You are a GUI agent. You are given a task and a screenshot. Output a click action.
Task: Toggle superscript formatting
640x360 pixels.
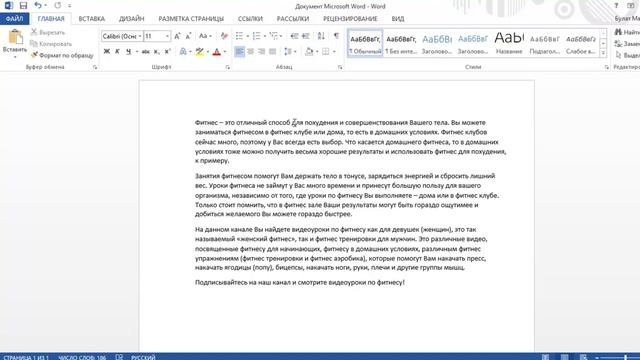167,51
